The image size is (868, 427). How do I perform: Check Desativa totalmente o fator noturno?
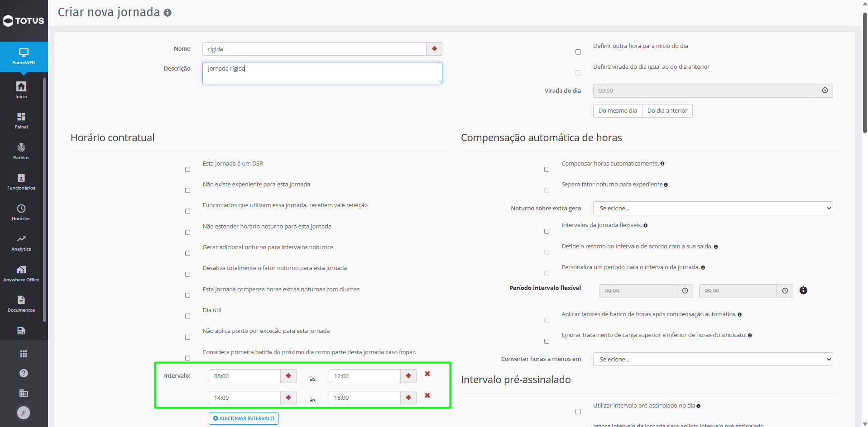(x=187, y=274)
